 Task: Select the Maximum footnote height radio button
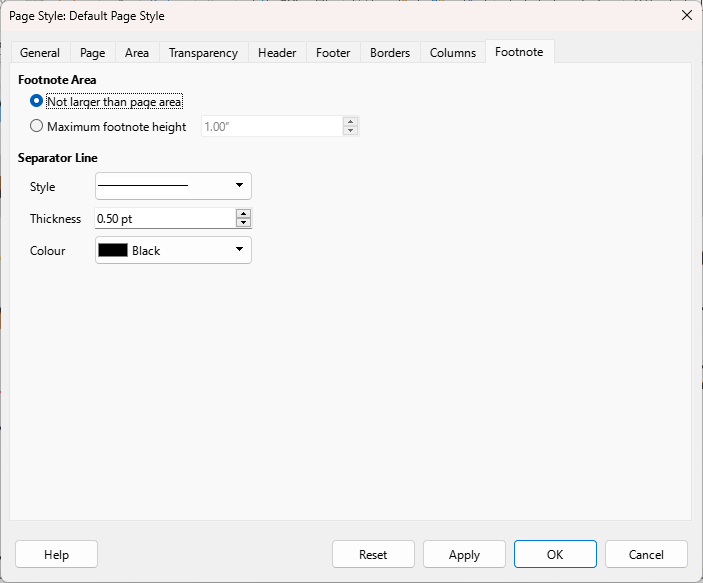pos(36,126)
